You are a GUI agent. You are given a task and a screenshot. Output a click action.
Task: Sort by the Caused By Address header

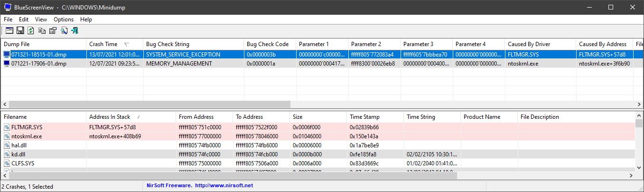click(x=604, y=44)
